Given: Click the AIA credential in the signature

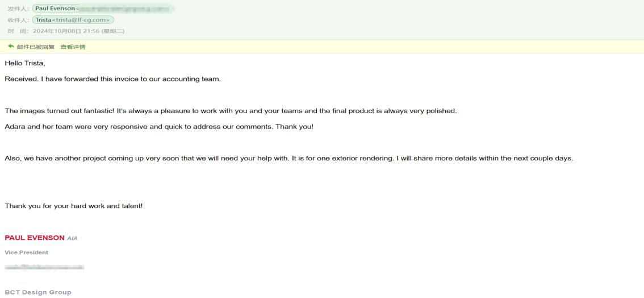Looking at the screenshot, I should 72,238.
